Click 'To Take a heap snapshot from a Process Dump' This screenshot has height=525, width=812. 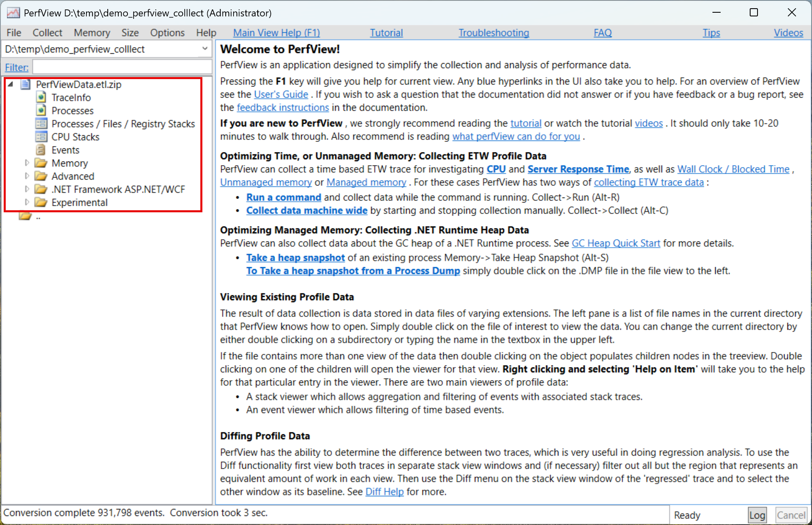click(x=353, y=271)
